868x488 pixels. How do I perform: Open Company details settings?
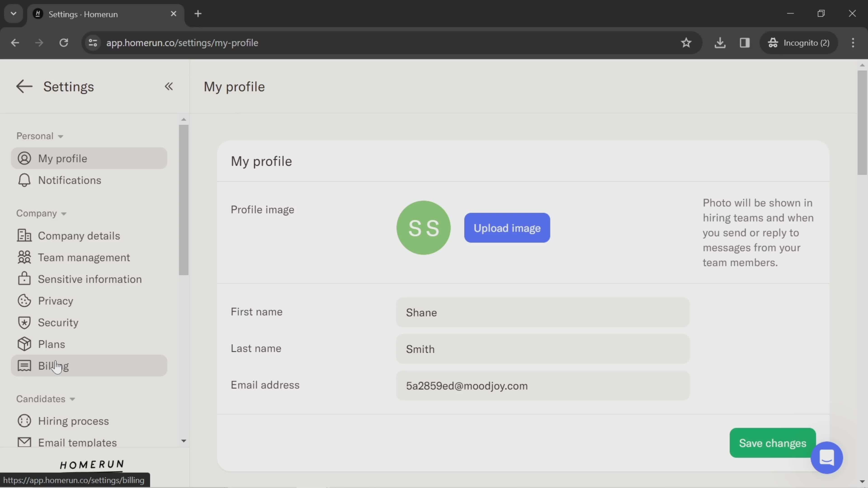(89, 235)
